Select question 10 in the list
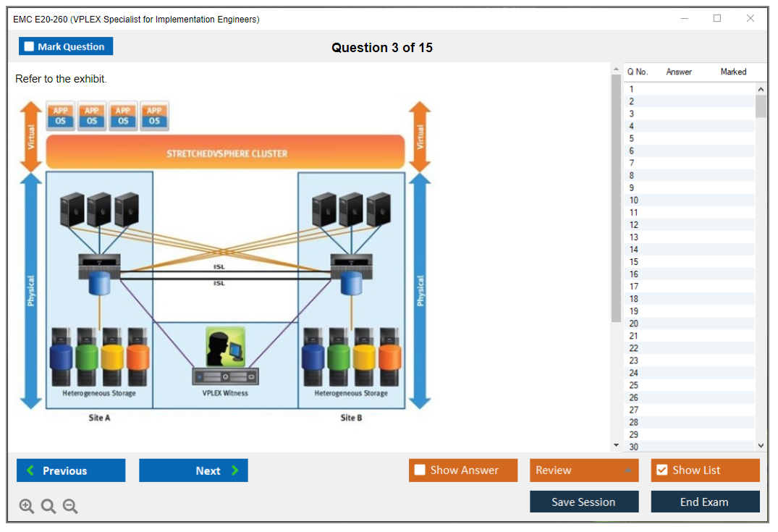The width and height of the screenshot is (778, 532). pos(634,200)
